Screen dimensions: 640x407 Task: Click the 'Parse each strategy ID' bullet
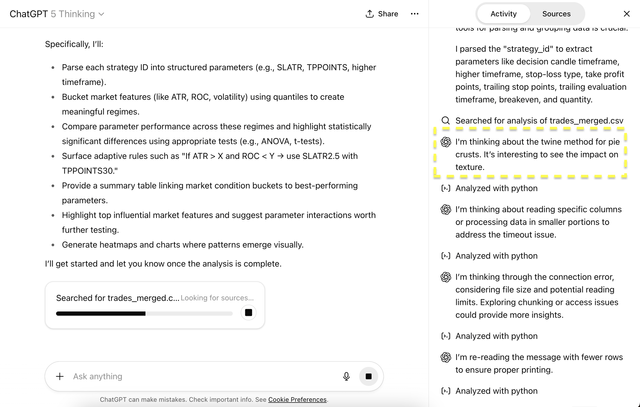219,75
